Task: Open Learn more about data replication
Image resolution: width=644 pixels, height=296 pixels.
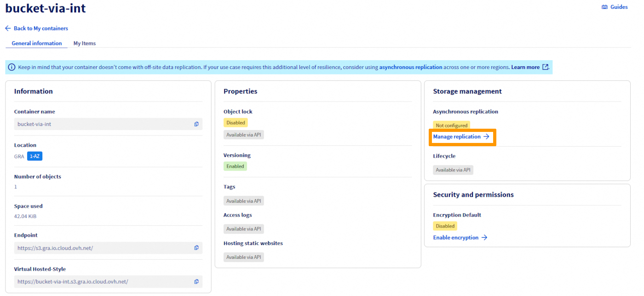Action: [526, 67]
